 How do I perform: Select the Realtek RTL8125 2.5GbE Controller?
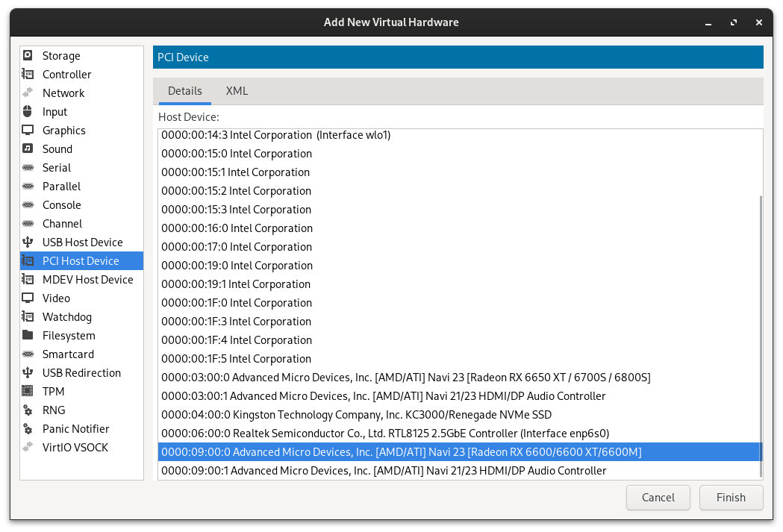point(459,434)
